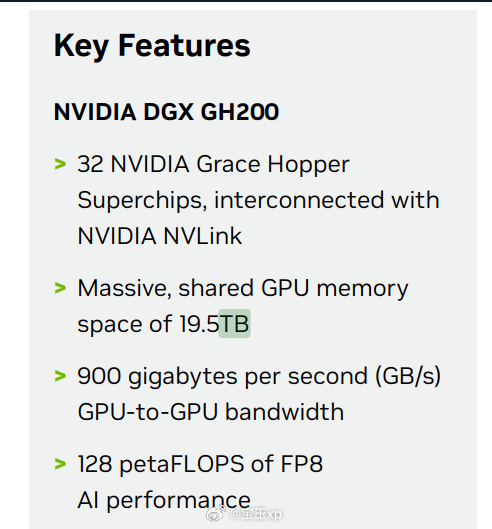Click the NVIDIA DGX GH200 subheading

click(166, 112)
